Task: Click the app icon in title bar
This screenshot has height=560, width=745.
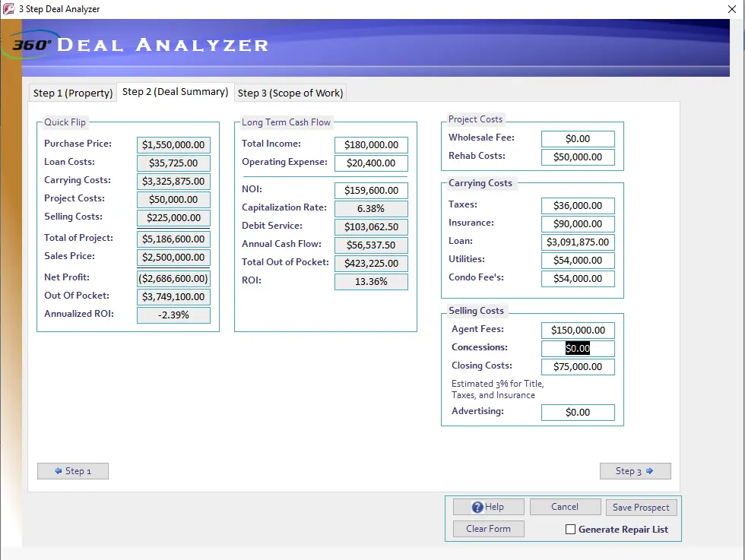Action: (9, 9)
